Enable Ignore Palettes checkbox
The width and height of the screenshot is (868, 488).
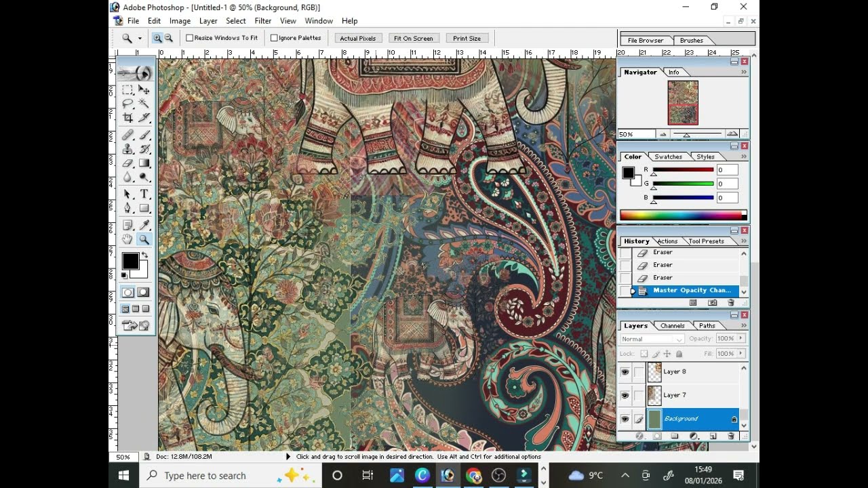click(x=274, y=38)
